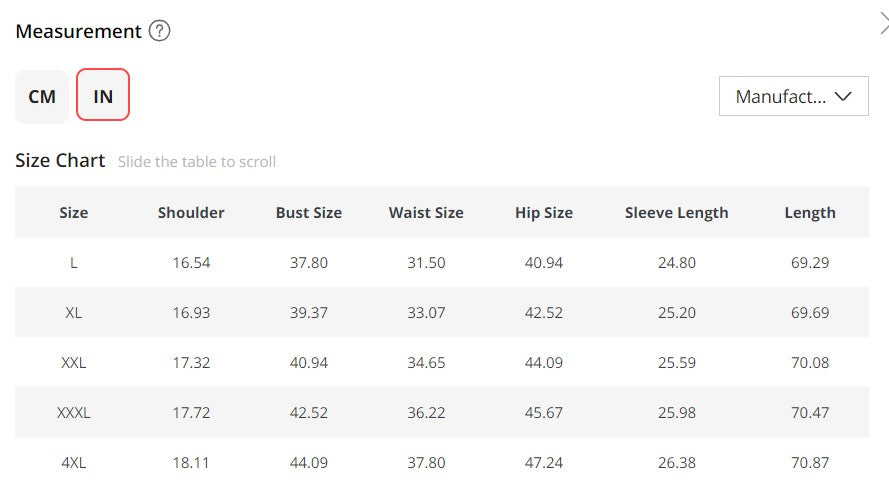Select the L size row
This screenshot has width=889, height=500.
tap(73, 263)
